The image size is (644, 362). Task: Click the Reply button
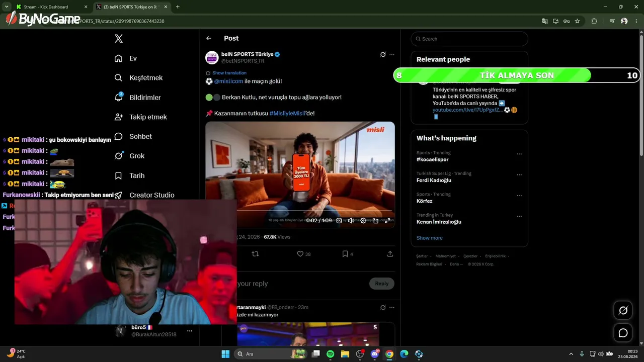tap(382, 284)
